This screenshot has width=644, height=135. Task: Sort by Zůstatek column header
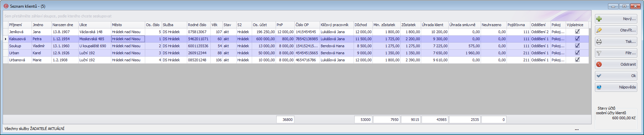(410, 25)
